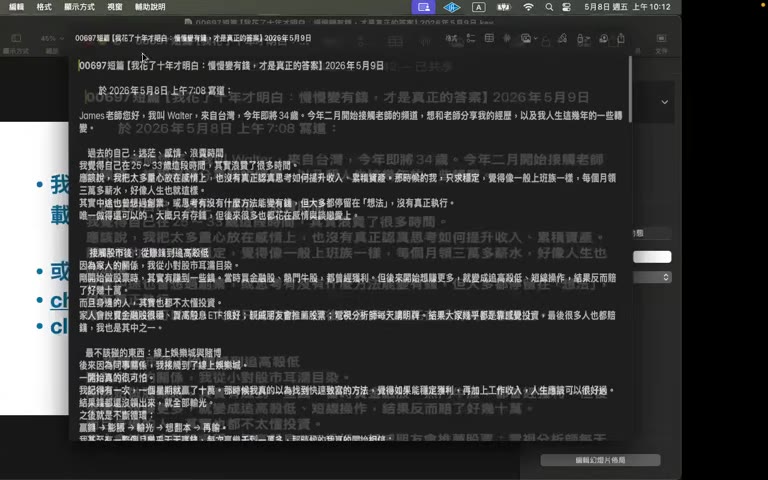The height and width of the screenshot is (480, 768).
Task: Click the line 於 2026年5月8日 上午7:08 寫道
Action: coord(165,91)
